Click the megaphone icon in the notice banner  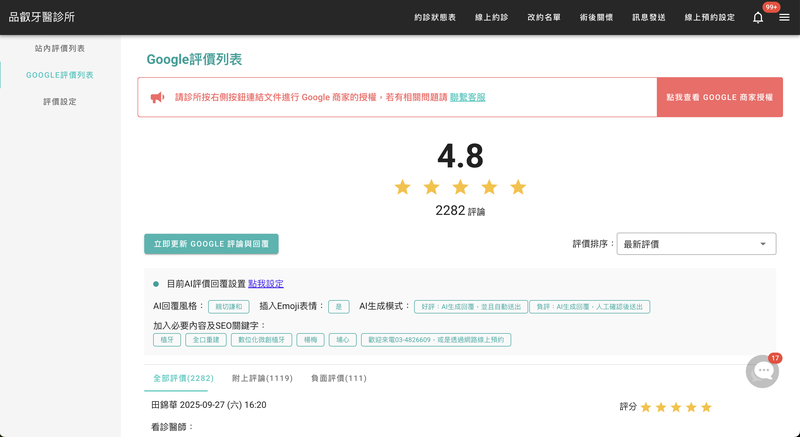pos(157,97)
